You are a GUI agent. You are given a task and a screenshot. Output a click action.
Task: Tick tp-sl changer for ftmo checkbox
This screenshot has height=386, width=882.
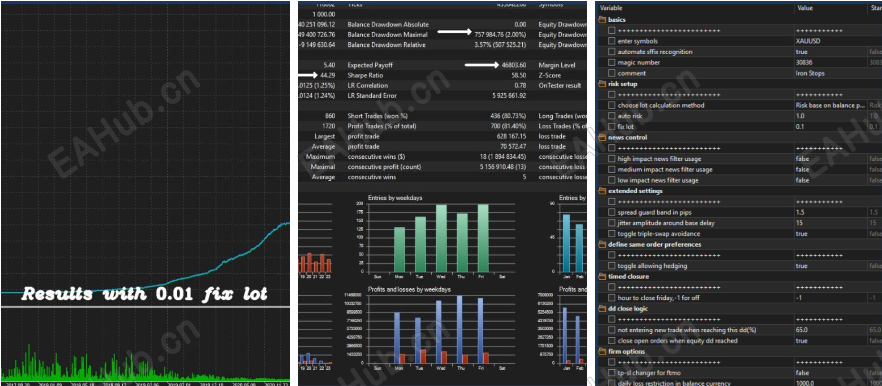point(612,372)
